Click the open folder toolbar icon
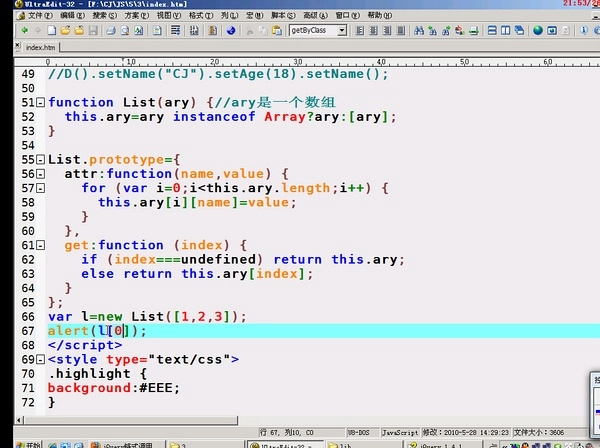600x448 pixels. (x=63, y=31)
